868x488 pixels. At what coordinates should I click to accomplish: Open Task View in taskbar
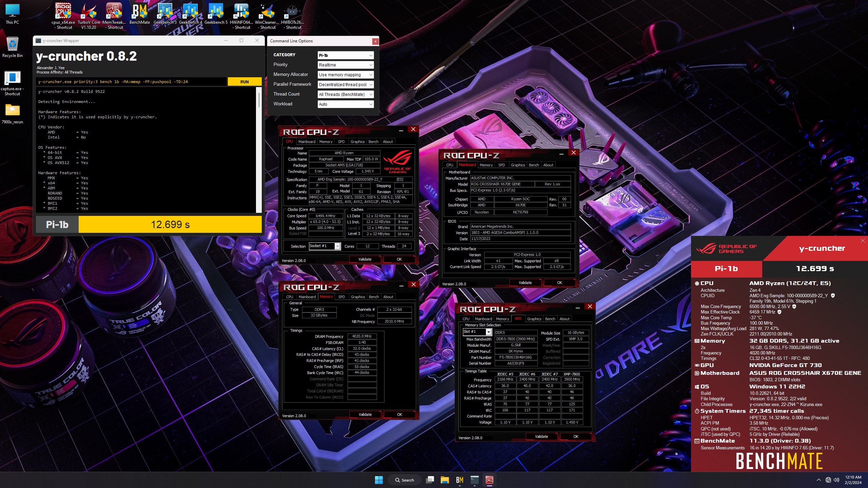pos(430,480)
